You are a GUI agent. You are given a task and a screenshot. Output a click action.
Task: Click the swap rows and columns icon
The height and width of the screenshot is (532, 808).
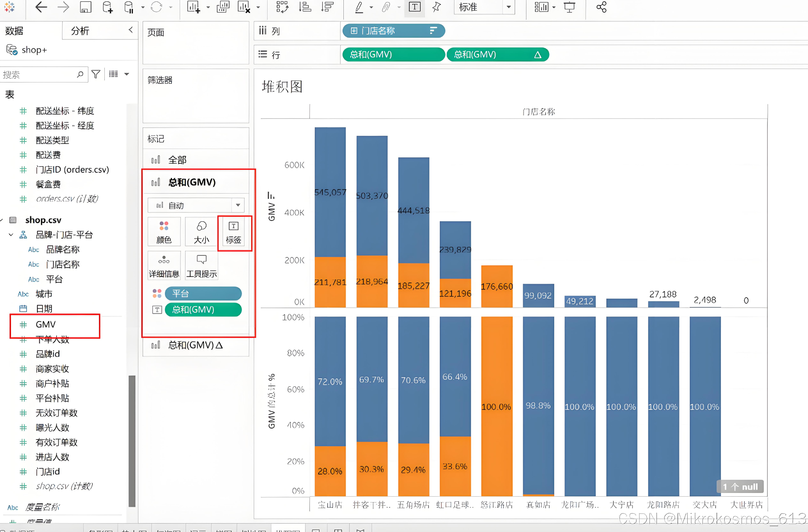tap(282, 7)
